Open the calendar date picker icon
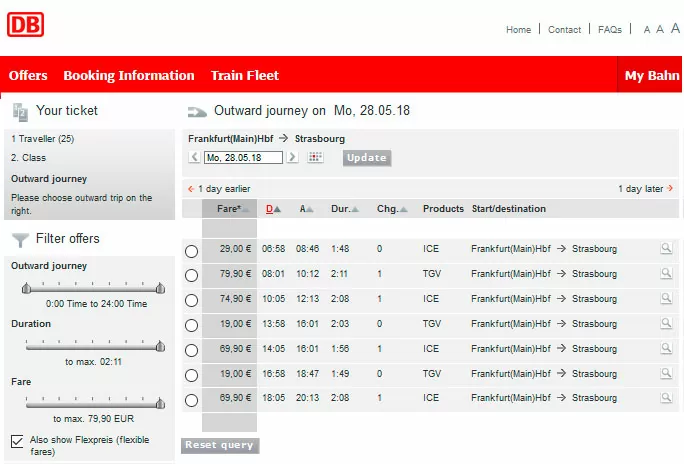684x464 pixels. (315, 157)
